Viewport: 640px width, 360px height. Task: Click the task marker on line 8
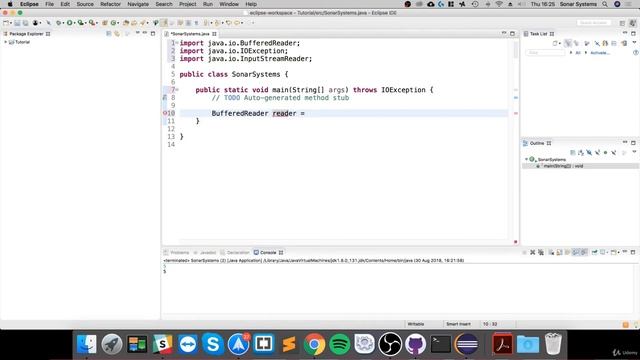coord(165,98)
